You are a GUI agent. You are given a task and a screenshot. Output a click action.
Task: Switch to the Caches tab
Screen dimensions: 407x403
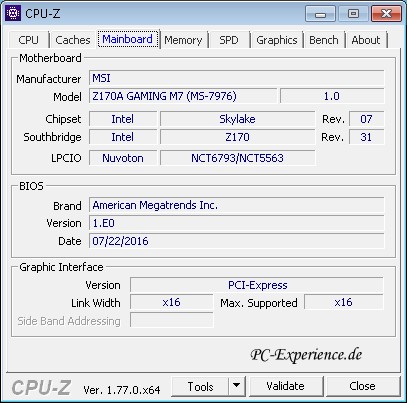coord(73,40)
